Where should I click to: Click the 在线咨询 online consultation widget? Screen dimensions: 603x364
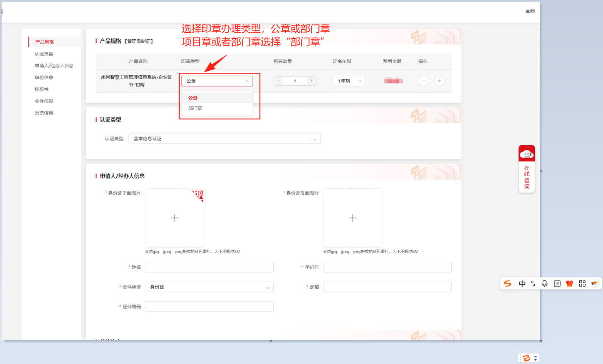click(x=527, y=169)
